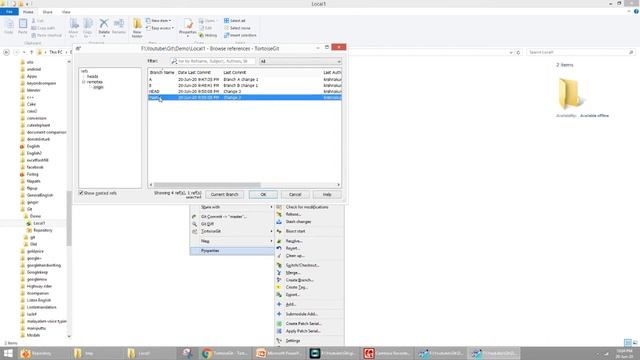This screenshot has height=360, width=640.
Task: Switch to the View ribbon tab
Action: click(66, 12)
